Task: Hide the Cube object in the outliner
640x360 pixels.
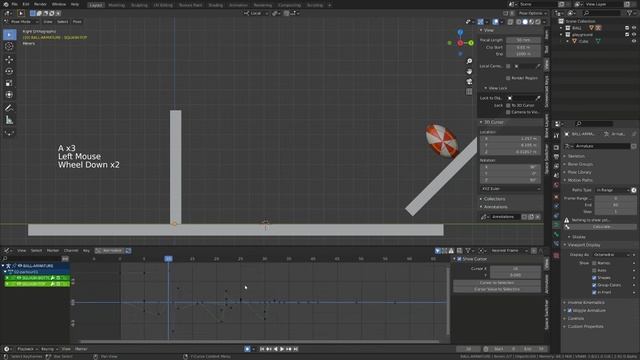Action: tap(634, 41)
